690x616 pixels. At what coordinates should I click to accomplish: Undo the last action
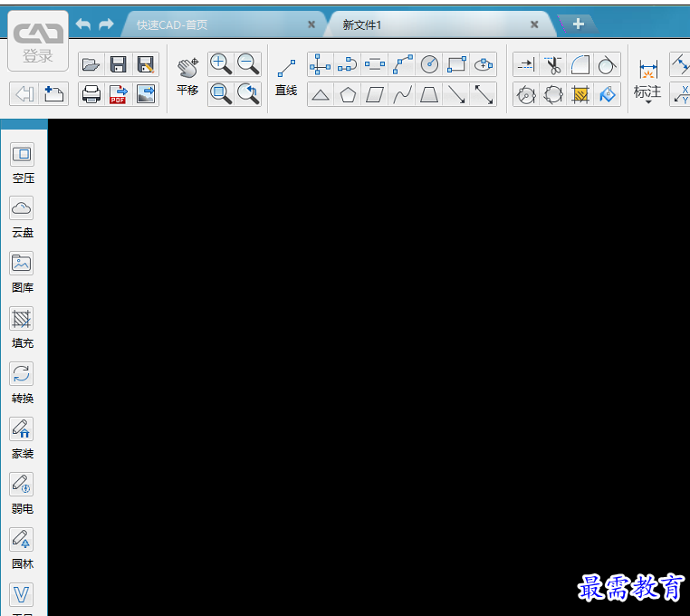coord(82,24)
